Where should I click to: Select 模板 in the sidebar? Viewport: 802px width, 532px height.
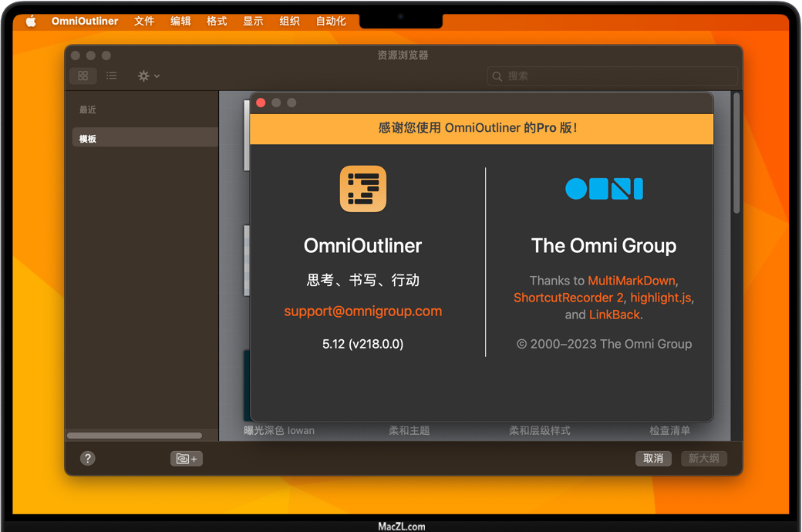point(88,139)
